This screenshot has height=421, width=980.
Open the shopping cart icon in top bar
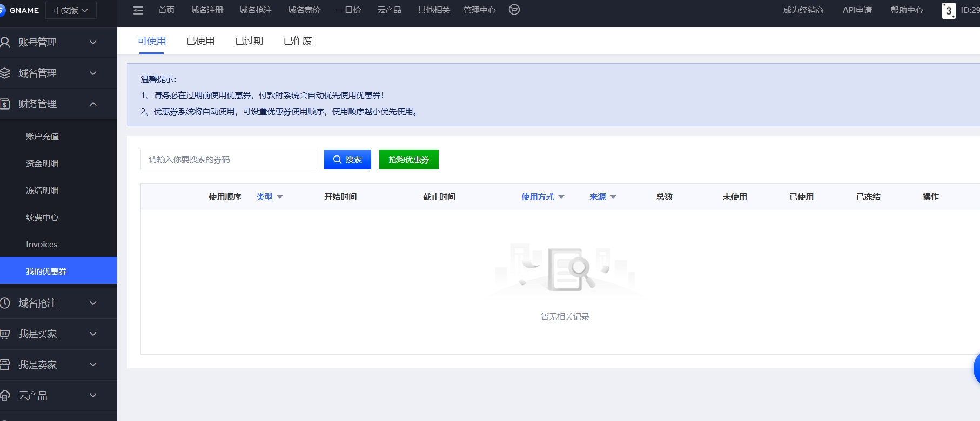pyautogui.click(x=514, y=10)
